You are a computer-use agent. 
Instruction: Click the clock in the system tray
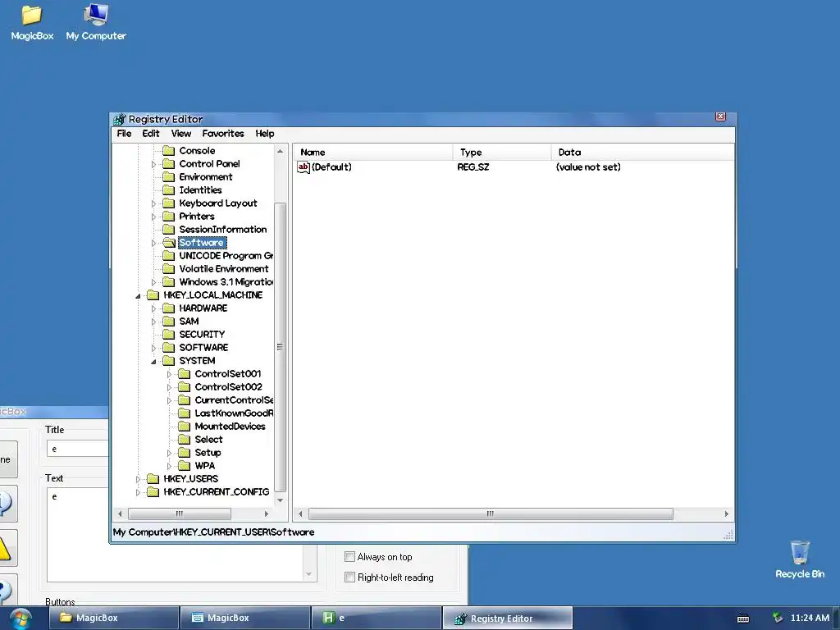point(810,618)
